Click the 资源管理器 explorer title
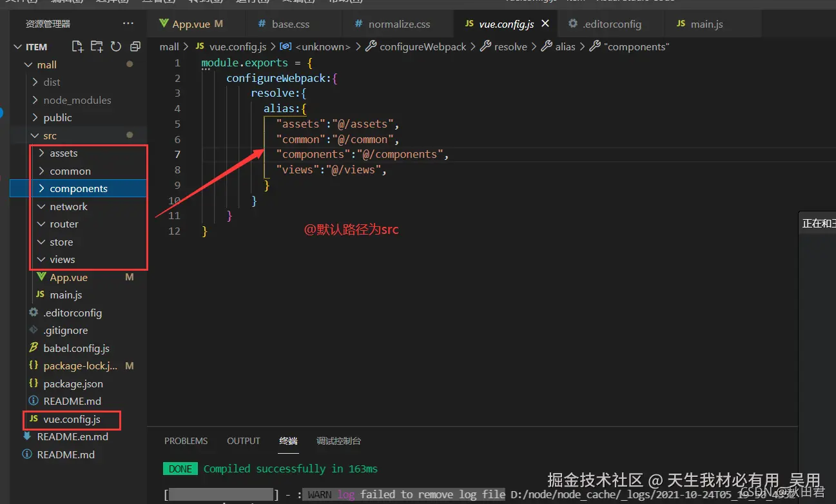 coord(48,24)
